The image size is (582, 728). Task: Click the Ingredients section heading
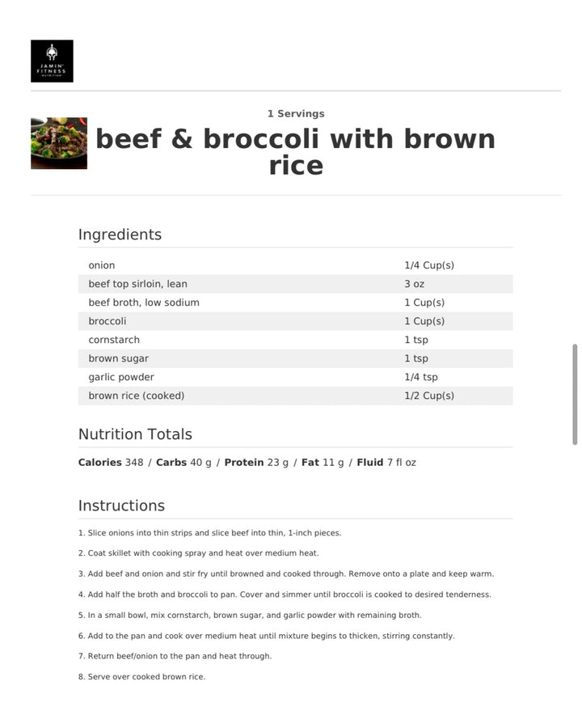coord(120,235)
